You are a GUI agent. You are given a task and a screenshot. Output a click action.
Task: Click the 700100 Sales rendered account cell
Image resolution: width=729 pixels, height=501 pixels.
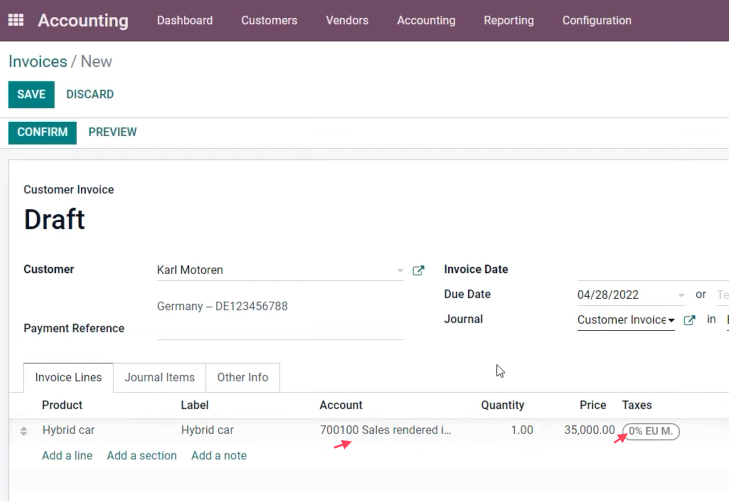click(385, 430)
